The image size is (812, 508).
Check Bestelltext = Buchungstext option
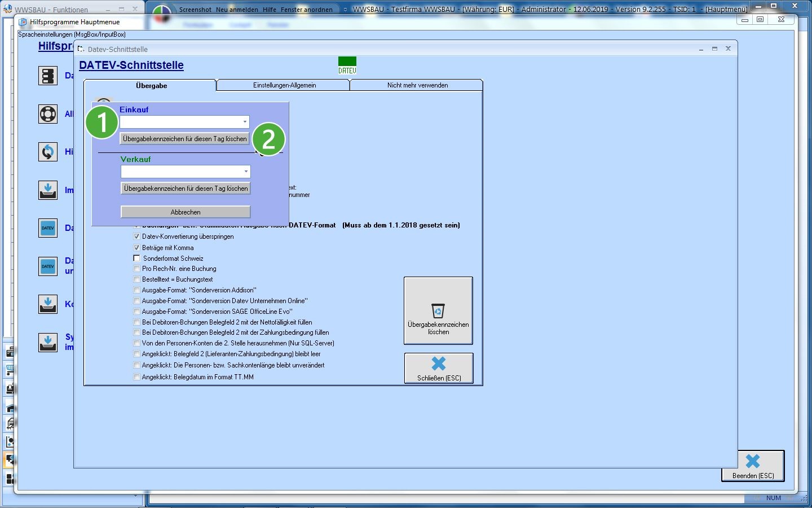coord(136,279)
